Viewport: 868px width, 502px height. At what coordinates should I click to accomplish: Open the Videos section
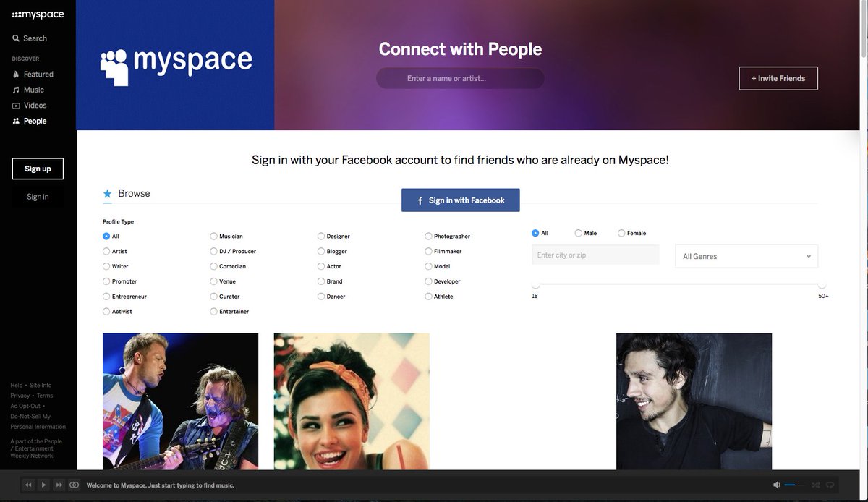30,106
